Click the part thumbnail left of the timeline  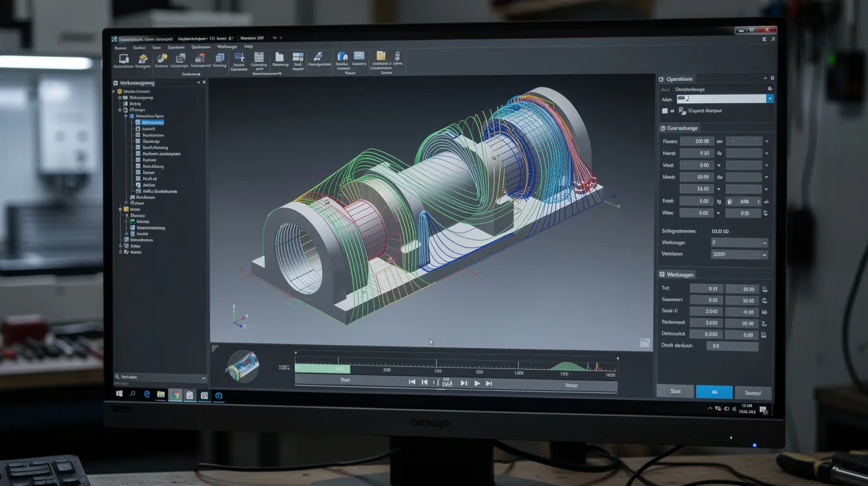point(242,366)
